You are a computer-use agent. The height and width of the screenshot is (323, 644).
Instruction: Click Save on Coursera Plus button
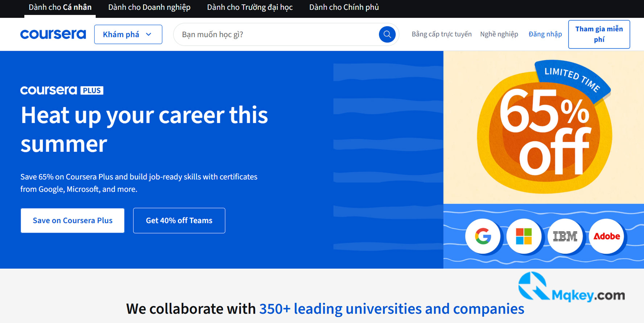pyautogui.click(x=73, y=220)
